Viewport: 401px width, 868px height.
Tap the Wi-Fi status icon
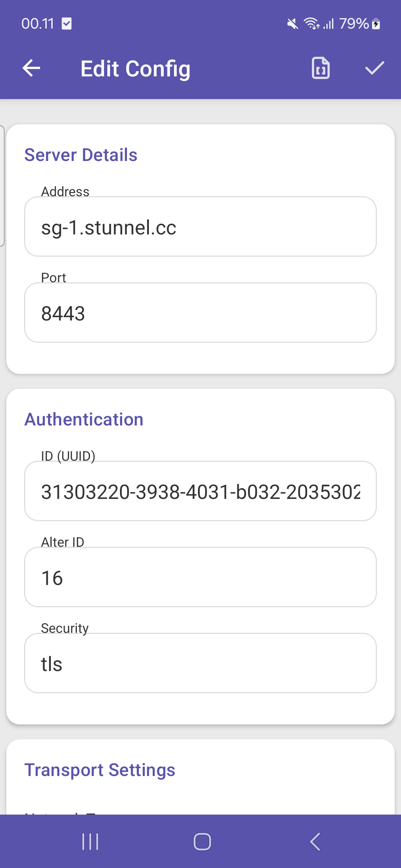(x=311, y=23)
